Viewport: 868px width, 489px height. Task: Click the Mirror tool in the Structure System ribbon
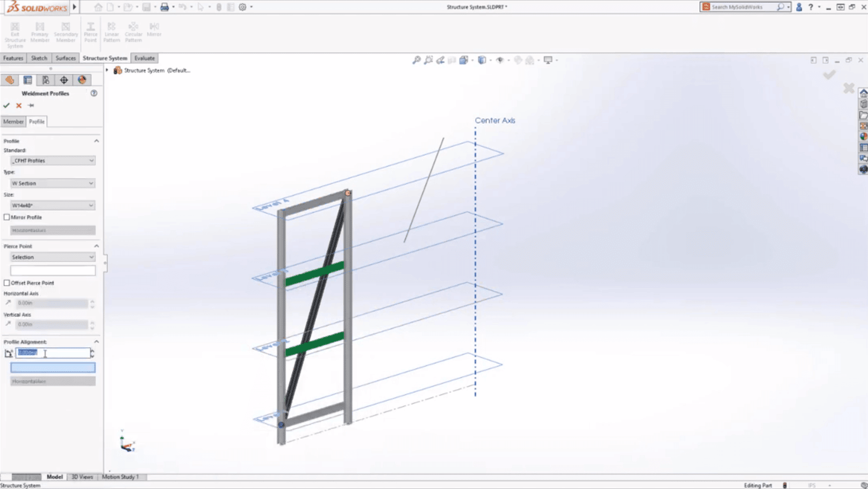tap(155, 30)
